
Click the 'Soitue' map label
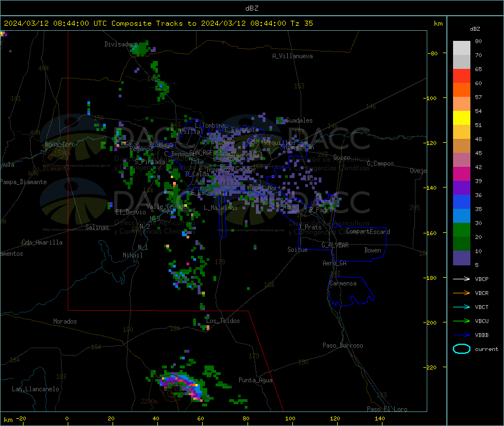pos(297,250)
